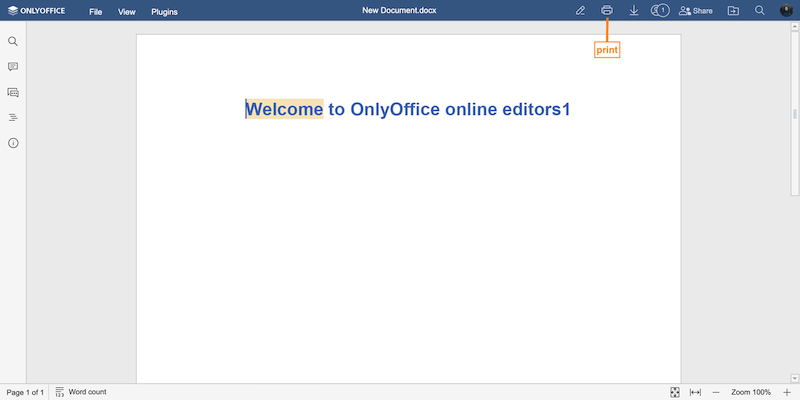Open the file location folder icon
Screen dimensions: 800x400
[x=733, y=11]
